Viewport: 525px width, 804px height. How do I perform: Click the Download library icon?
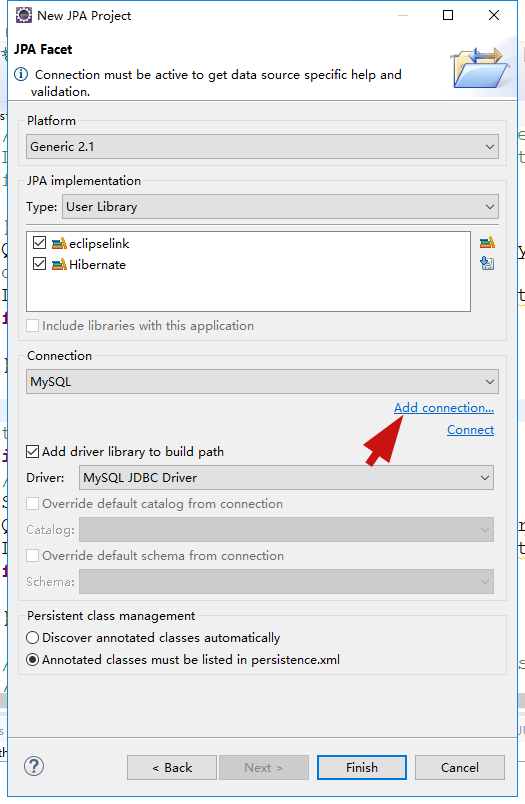pyautogui.click(x=487, y=264)
